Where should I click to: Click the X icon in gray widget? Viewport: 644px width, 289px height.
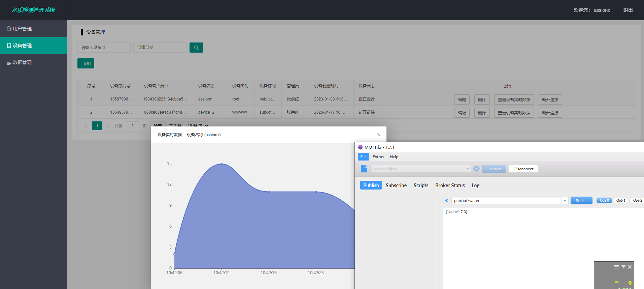630,267
